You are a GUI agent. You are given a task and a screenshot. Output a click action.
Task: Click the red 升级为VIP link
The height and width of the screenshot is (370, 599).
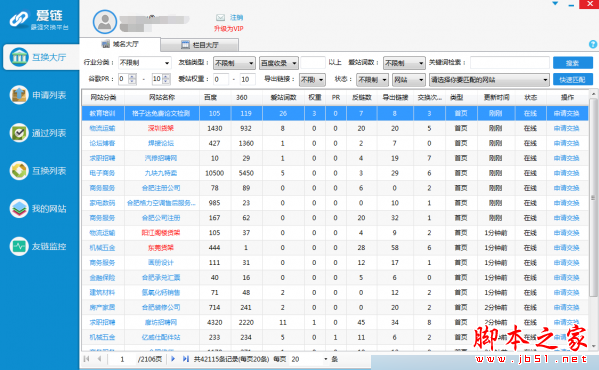point(228,29)
